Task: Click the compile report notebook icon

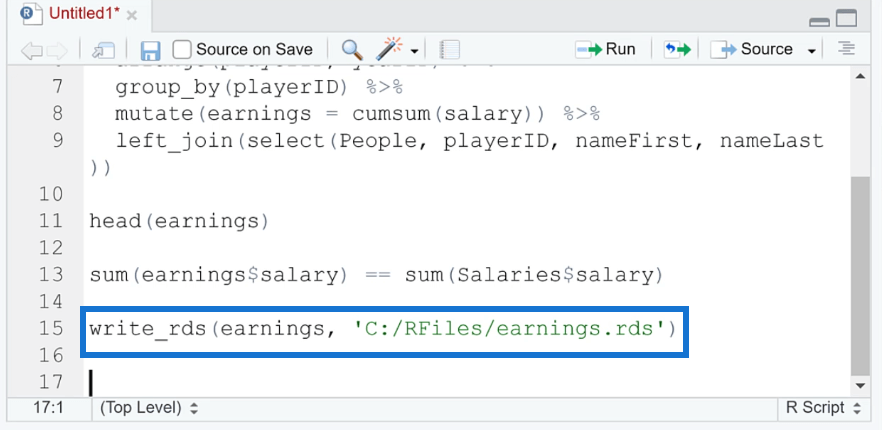Action: [x=449, y=50]
